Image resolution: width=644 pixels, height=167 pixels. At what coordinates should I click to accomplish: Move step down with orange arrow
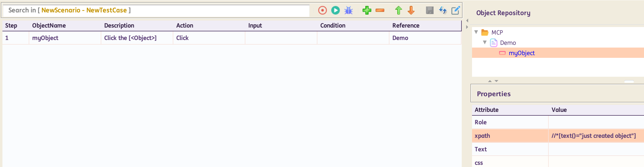coord(411,11)
